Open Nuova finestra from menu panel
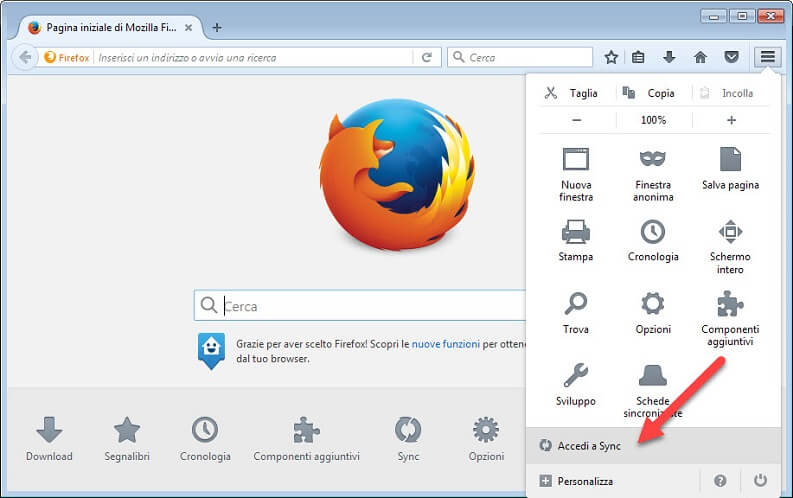The height and width of the screenshot is (498, 793). [576, 174]
